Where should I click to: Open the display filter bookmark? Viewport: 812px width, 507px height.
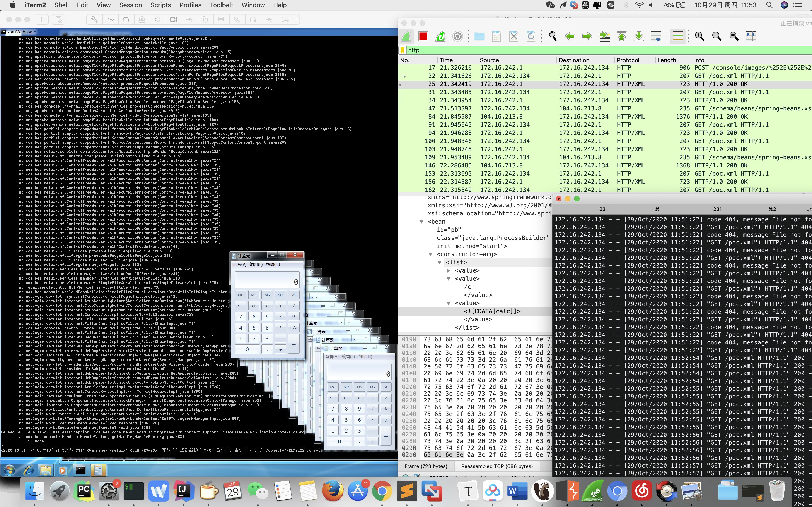pos(402,50)
